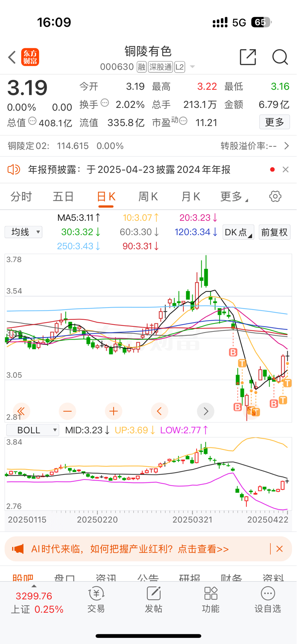The height and width of the screenshot is (644, 297).
Task: Tap MA5:3.11 moving average value
Action: 79,218
